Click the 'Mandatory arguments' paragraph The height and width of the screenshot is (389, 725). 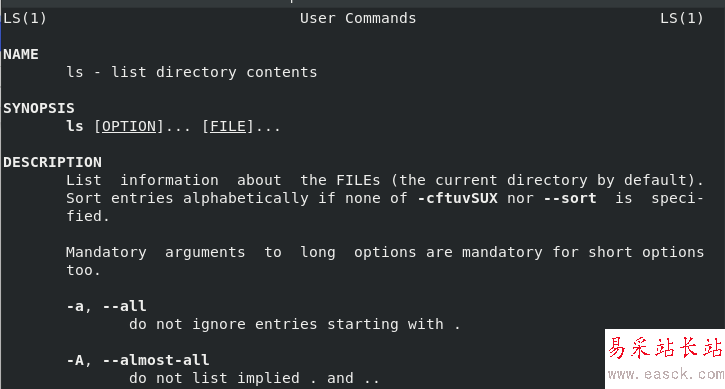[385, 261]
